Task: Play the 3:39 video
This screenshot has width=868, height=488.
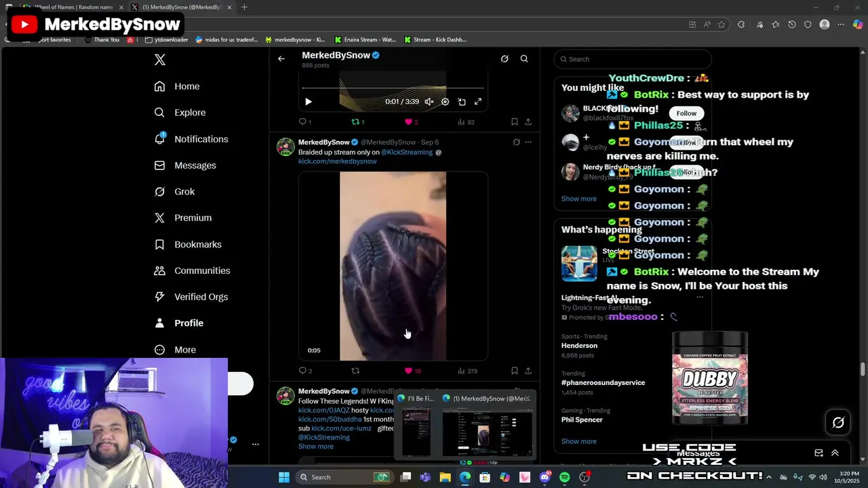Action: (x=308, y=102)
